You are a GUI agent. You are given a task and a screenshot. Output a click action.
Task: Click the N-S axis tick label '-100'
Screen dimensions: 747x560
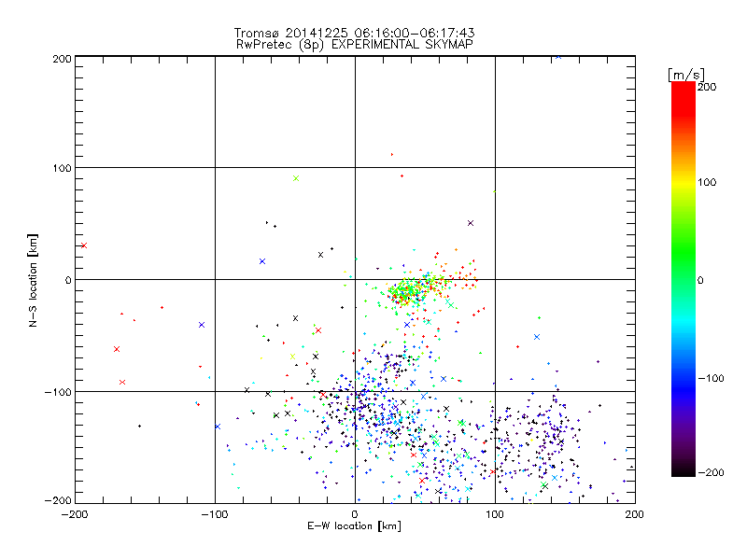(58, 392)
